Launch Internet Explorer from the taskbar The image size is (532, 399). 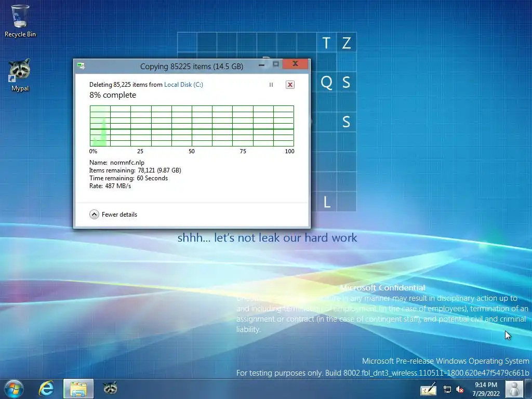(46, 389)
